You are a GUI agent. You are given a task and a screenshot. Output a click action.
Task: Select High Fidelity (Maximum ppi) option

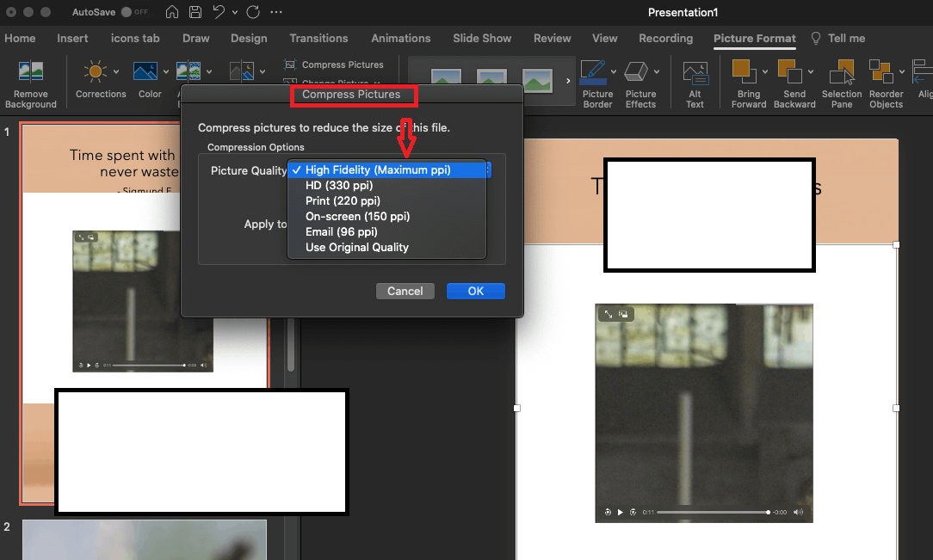click(x=386, y=170)
